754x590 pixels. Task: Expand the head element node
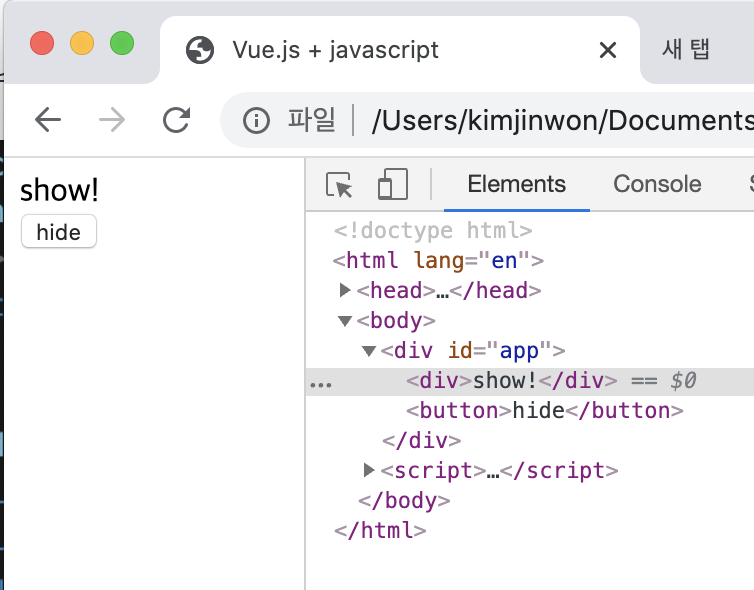[x=344, y=290]
